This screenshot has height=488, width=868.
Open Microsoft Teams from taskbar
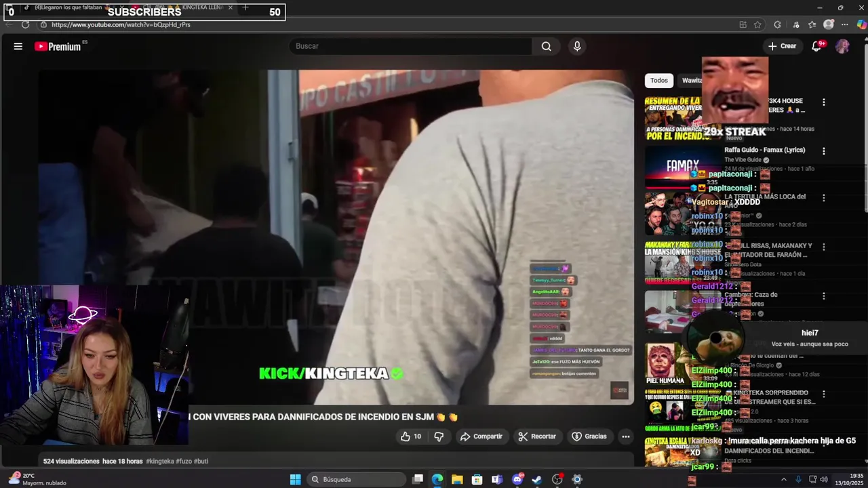pyautogui.click(x=497, y=479)
